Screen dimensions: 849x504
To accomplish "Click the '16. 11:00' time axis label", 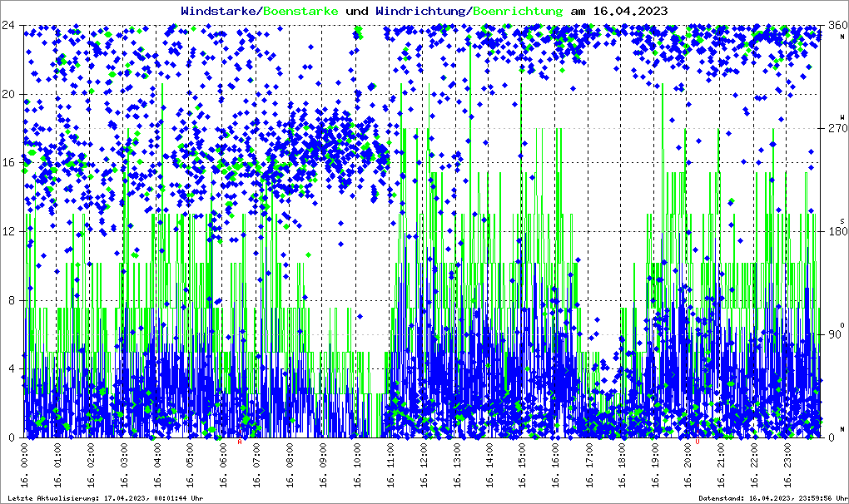I will tap(389, 465).
